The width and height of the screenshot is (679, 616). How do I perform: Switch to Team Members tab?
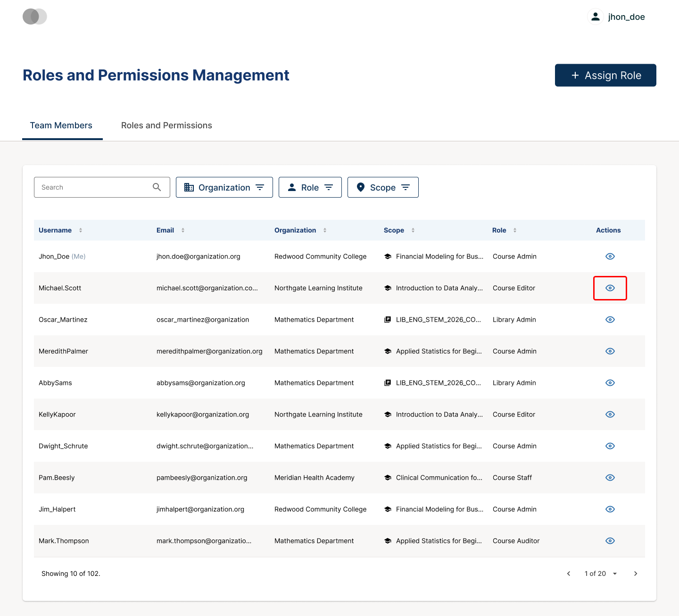click(x=61, y=125)
